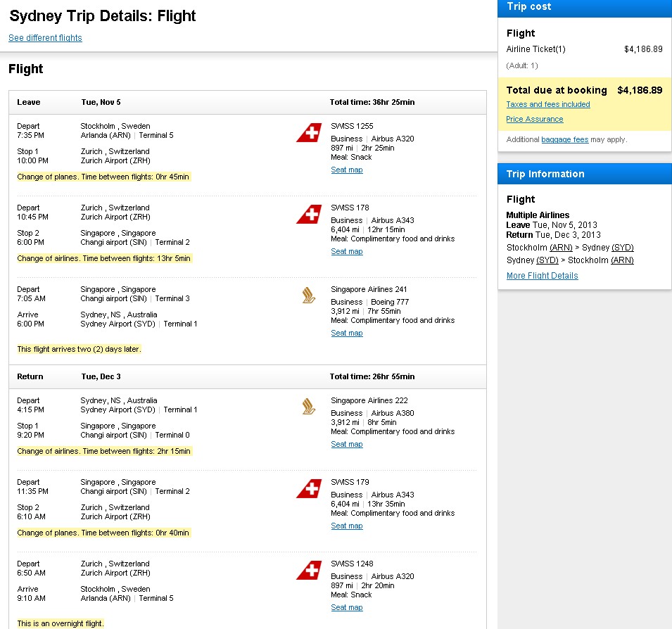This screenshot has height=629, width=672.
Task: Click Taxes and fees included link
Action: (548, 104)
